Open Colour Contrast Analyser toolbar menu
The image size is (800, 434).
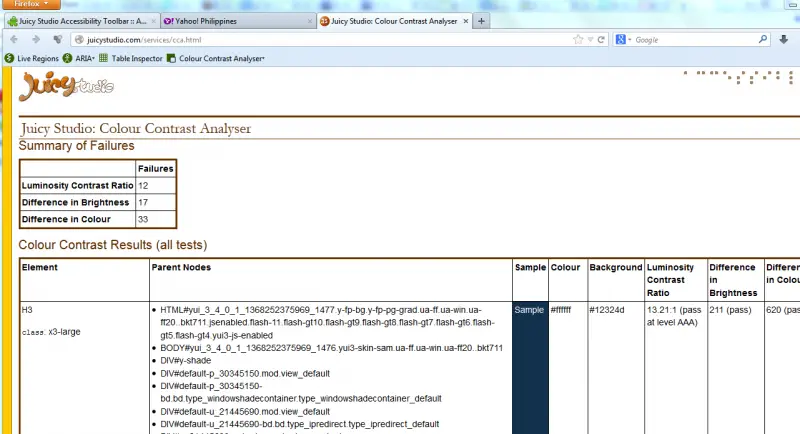(x=215, y=58)
